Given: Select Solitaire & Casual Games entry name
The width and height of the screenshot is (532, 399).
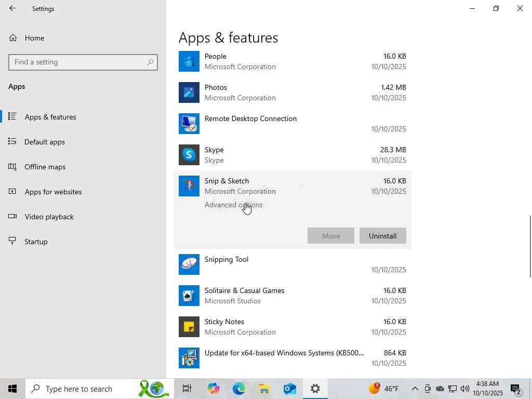Looking at the screenshot, I should pyautogui.click(x=244, y=291).
